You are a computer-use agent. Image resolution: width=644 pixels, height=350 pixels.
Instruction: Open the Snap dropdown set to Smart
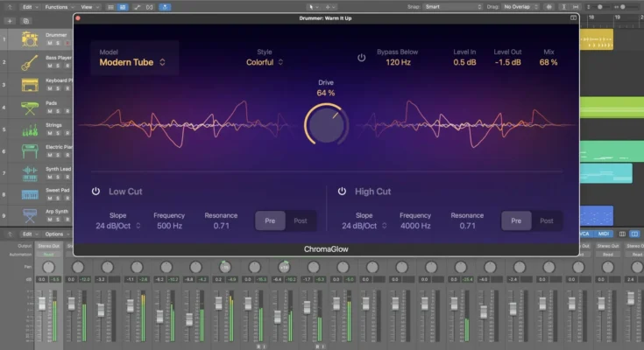[x=453, y=7]
